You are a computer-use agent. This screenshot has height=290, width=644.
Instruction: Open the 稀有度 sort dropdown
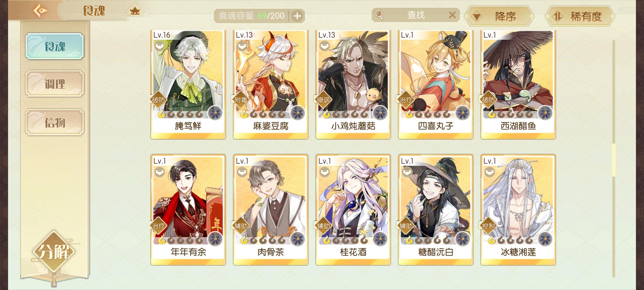point(580,16)
